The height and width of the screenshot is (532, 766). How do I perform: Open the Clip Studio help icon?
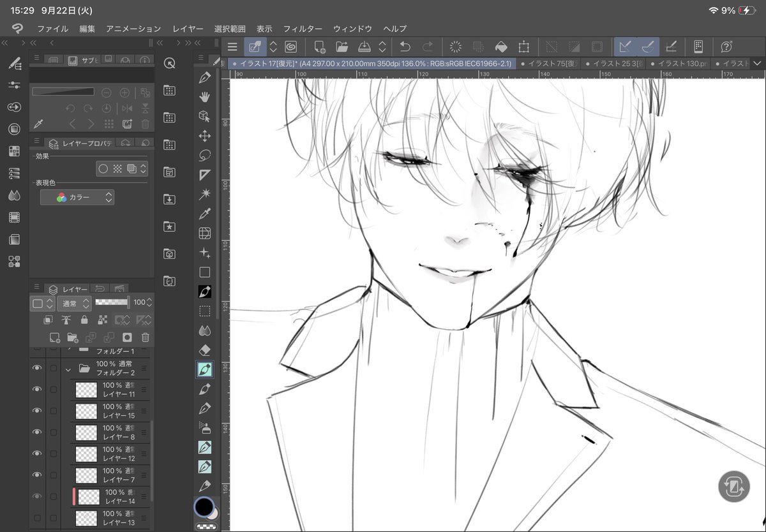[726, 47]
